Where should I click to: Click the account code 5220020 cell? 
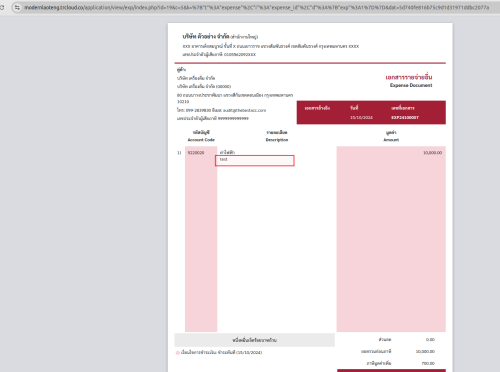coord(196,153)
